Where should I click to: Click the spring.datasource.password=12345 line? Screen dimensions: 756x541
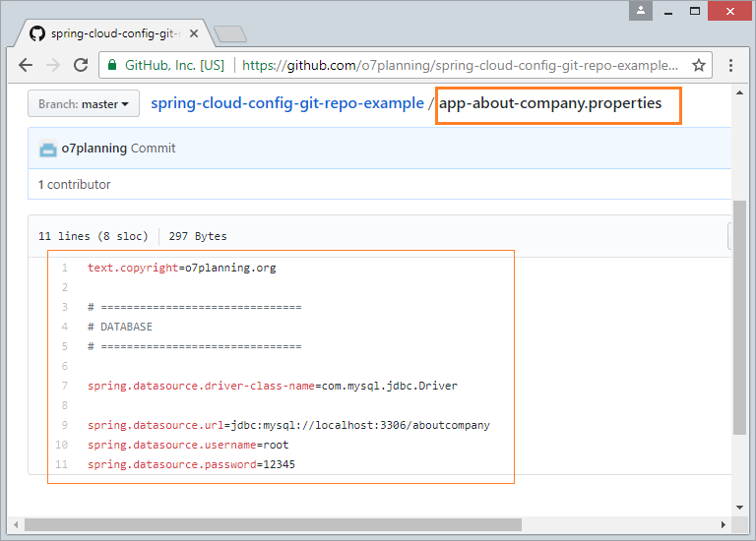tap(191, 464)
